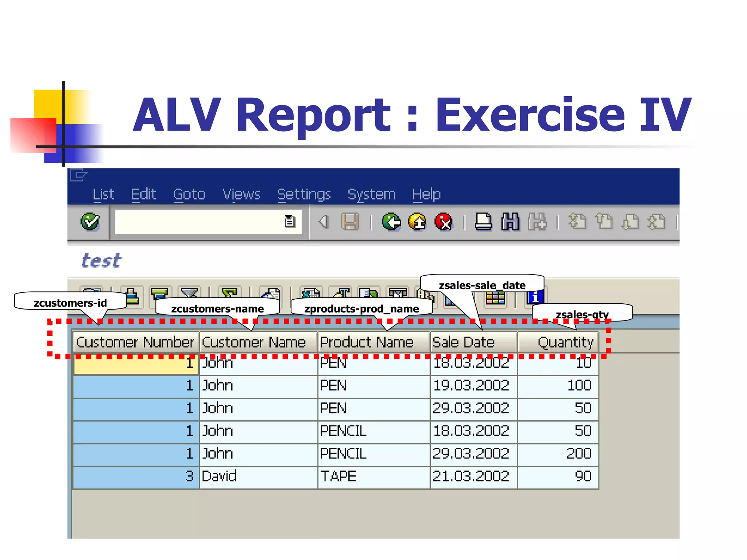Click customer number cell in 19.03.2002 row
Screen dimensions: 747x560
(136, 386)
